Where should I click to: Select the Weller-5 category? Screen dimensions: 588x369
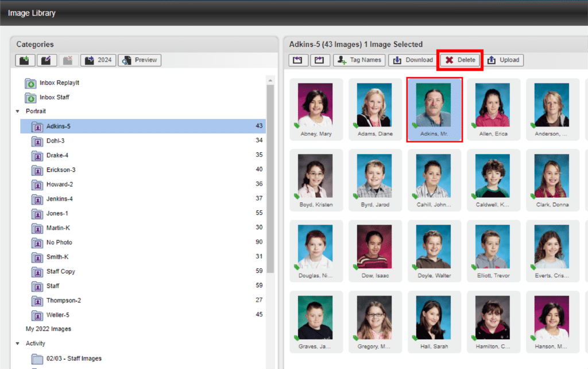click(143, 315)
